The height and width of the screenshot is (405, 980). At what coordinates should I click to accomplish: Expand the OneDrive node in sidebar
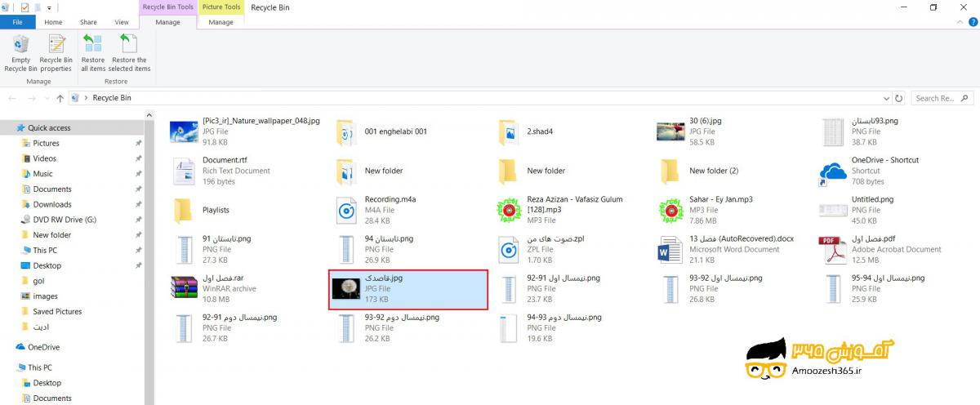coord(8,347)
